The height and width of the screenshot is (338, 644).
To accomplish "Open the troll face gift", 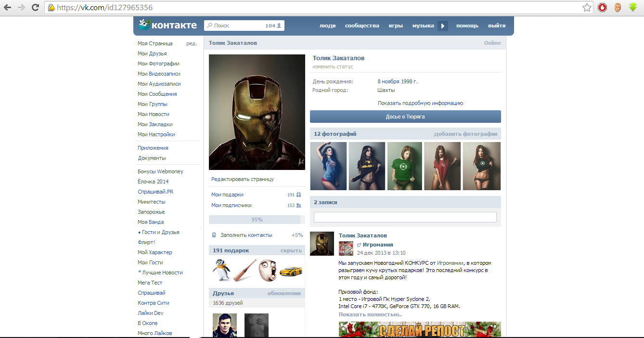I will coord(267,270).
